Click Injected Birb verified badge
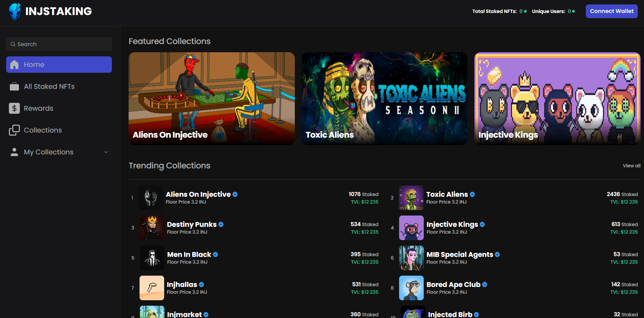The height and width of the screenshot is (318, 644). [x=476, y=315]
